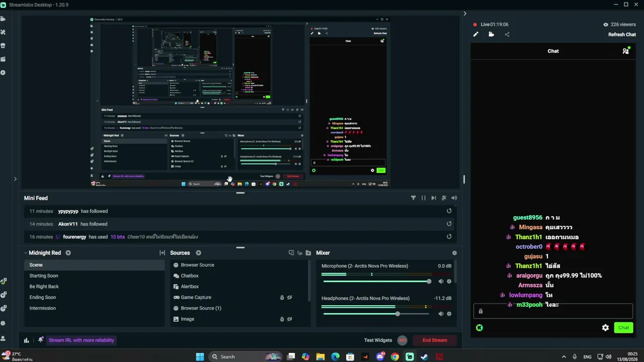Open chat settings gear beside Chat button

pos(605,328)
